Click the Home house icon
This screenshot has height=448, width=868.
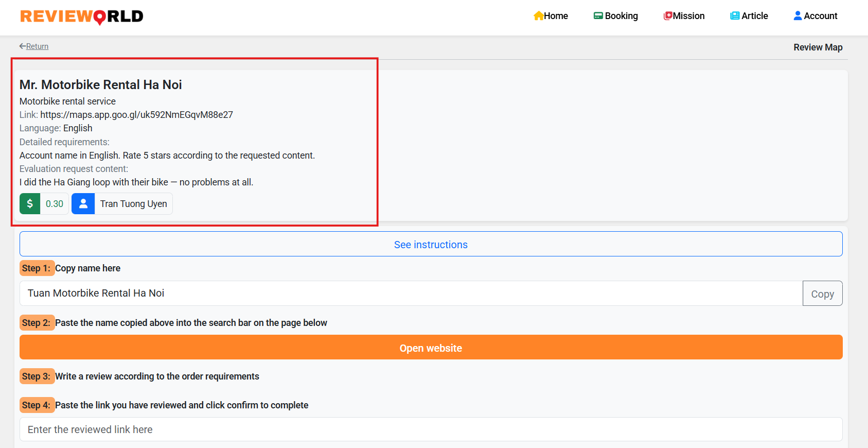point(539,16)
